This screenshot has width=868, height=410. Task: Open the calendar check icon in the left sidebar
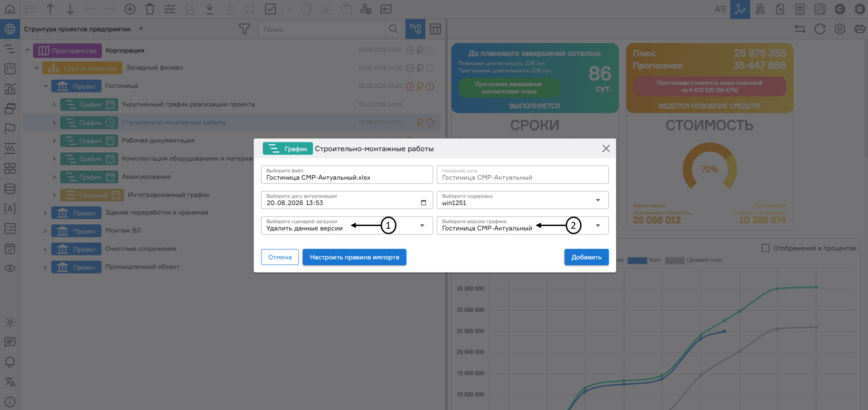coord(10,248)
